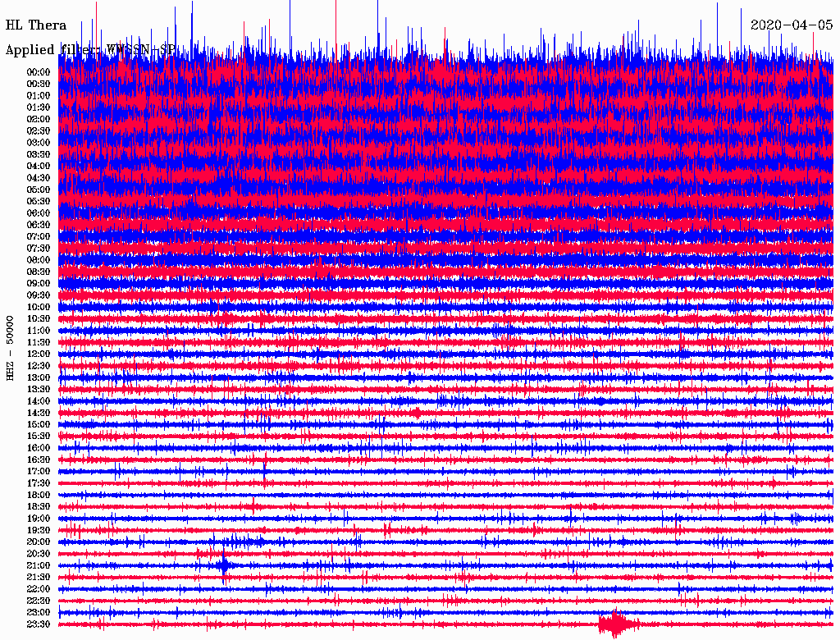Click the 23:00 time label
This screenshot has height=640, width=840.
tap(39, 613)
